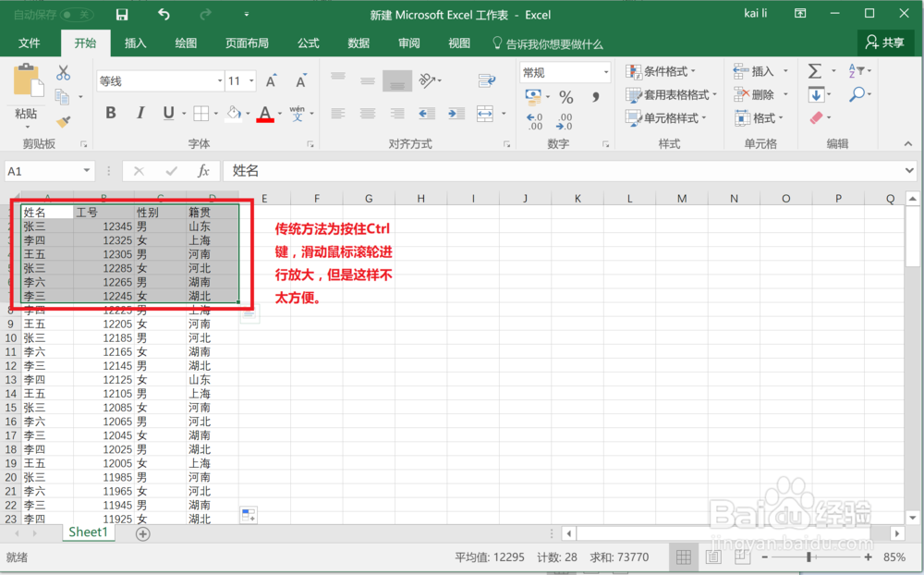924x575 pixels.
Task: Switch to the 插入 ribbon tab
Action: click(135, 43)
